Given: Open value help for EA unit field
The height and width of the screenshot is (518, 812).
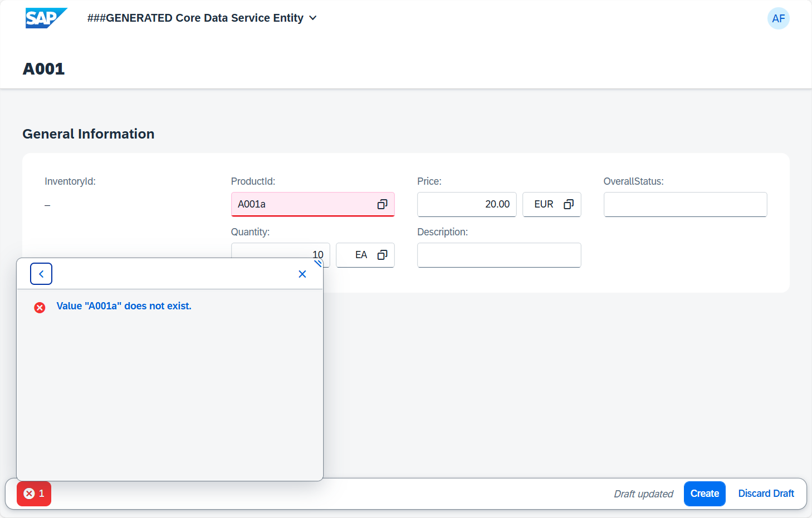Looking at the screenshot, I should point(382,255).
